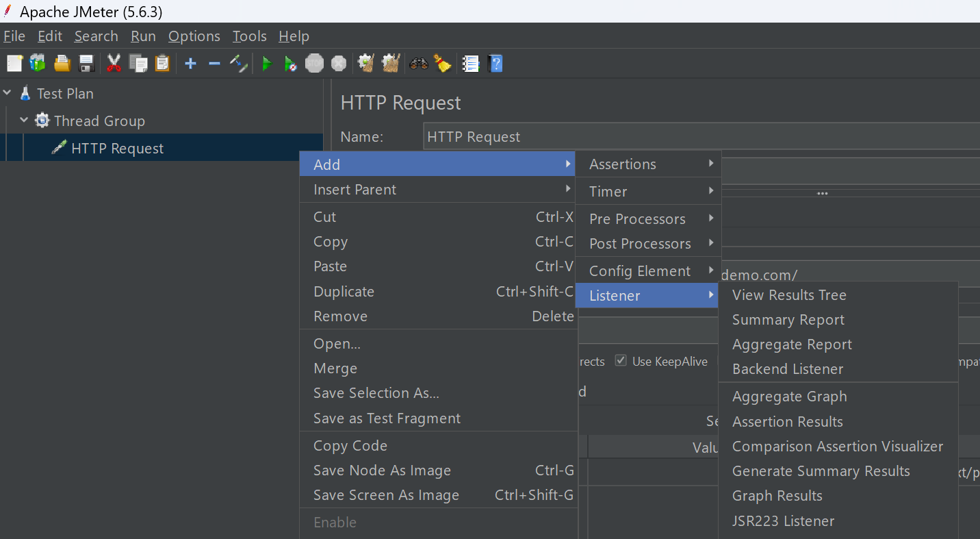
Task: Select Assertion Results listener
Action: pyautogui.click(x=838, y=422)
